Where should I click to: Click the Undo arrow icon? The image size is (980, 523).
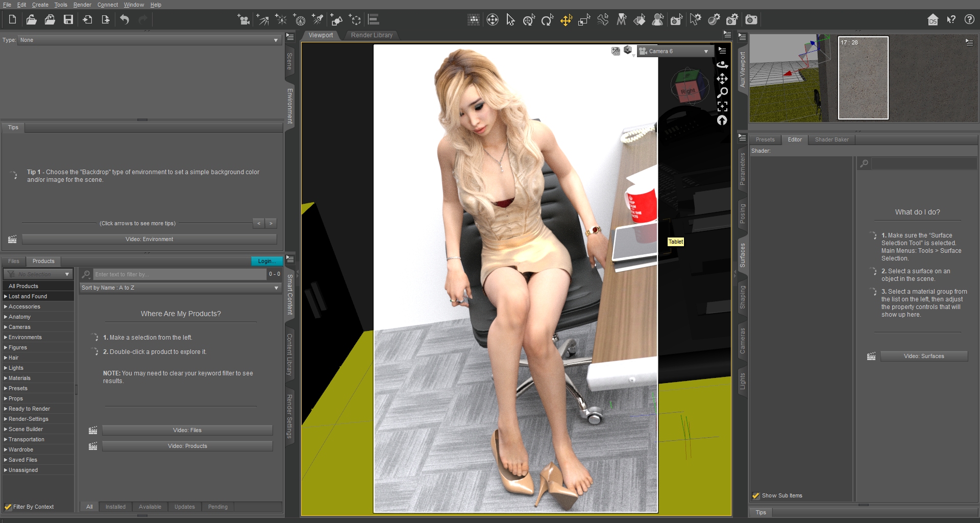(125, 20)
